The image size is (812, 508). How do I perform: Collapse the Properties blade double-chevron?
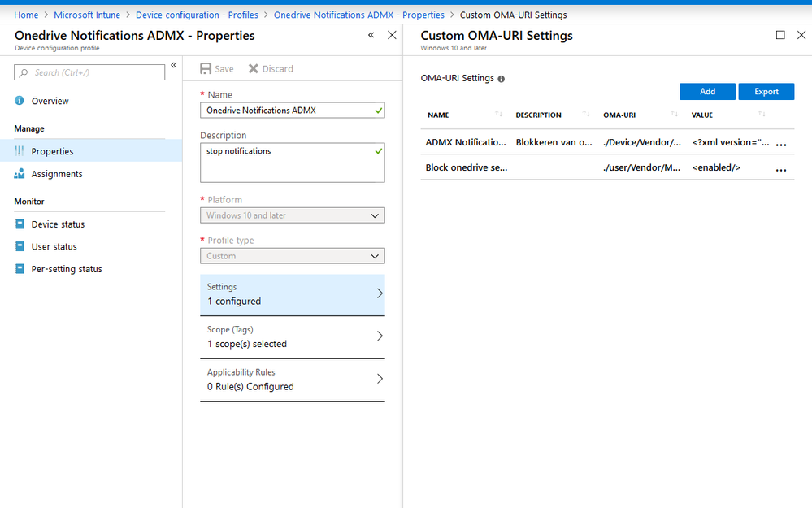click(371, 35)
